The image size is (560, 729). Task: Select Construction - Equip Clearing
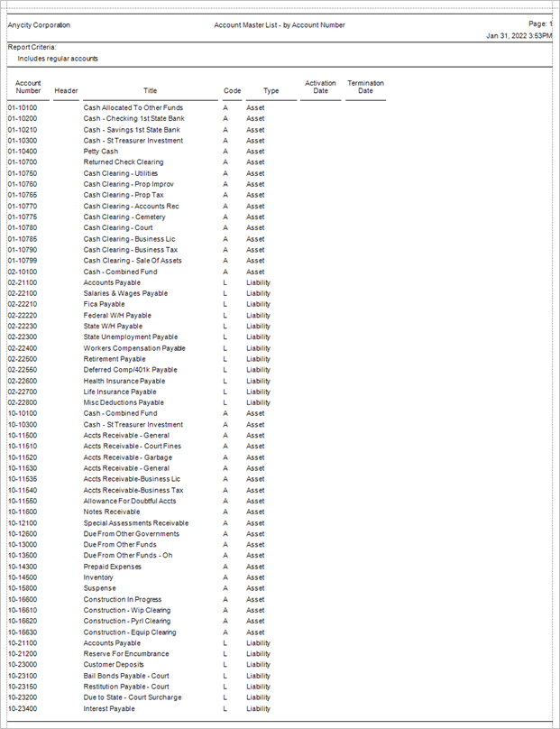130,632
